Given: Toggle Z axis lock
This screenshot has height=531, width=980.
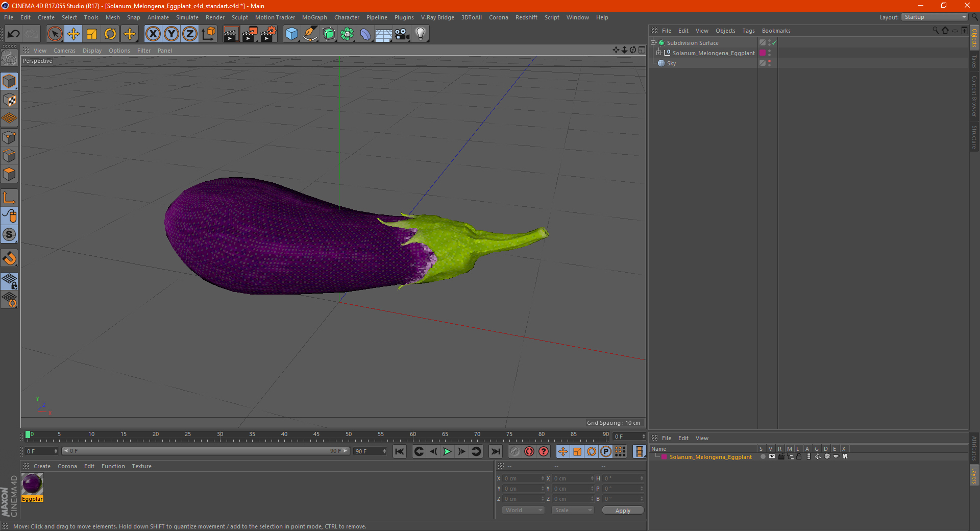Looking at the screenshot, I should (x=190, y=34).
